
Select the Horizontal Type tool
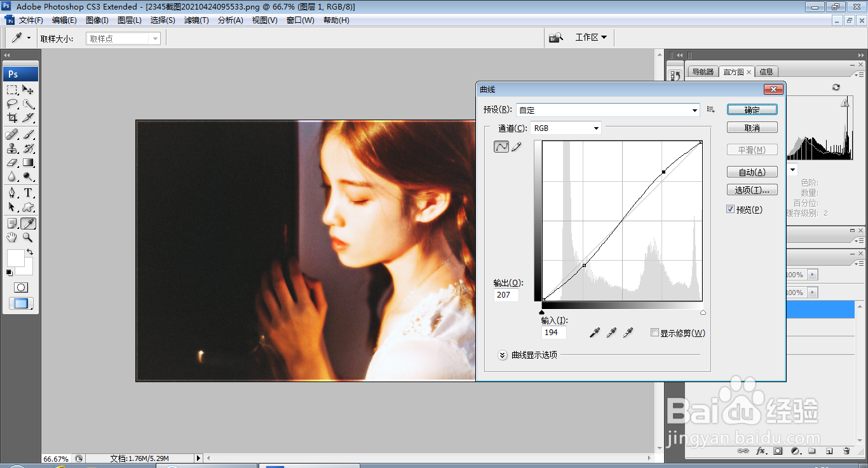(28, 193)
